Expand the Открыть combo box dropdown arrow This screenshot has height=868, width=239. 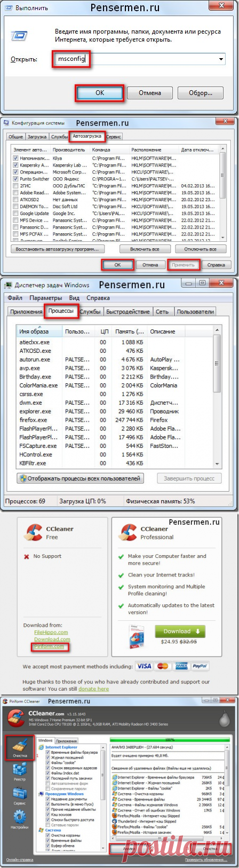pyautogui.click(x=221, y=59)
